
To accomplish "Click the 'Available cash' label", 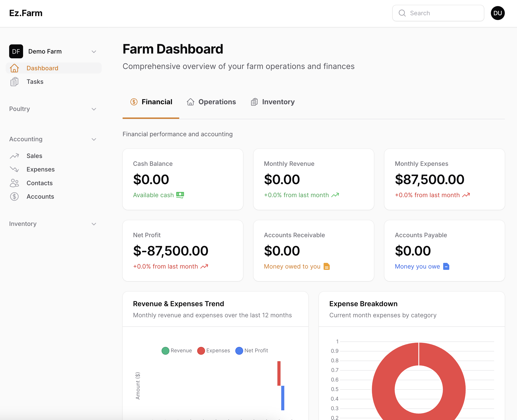I will pos(154,195).
